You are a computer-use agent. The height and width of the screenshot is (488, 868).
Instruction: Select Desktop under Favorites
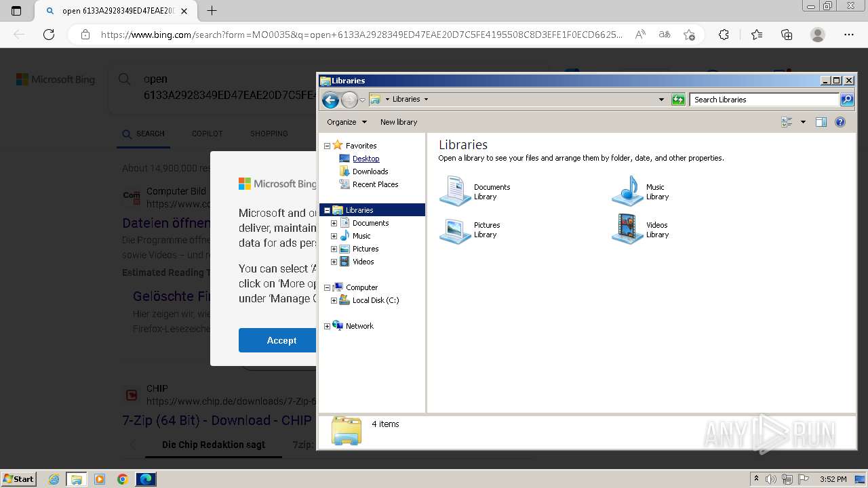(366, 159)
